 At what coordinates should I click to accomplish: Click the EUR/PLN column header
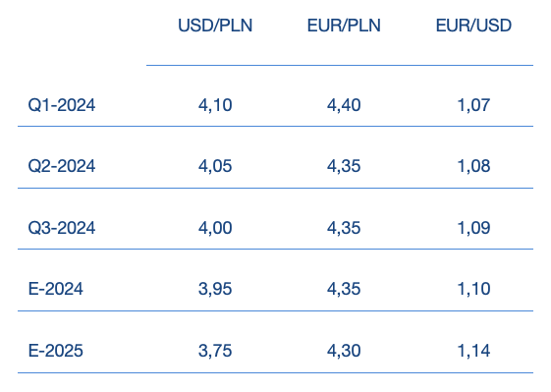click(344, 26)
